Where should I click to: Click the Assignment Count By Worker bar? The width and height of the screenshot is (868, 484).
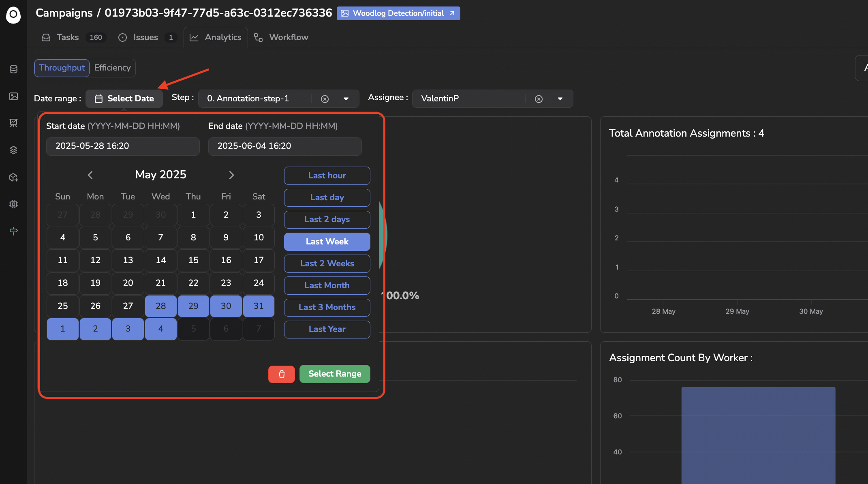(758, 435)
